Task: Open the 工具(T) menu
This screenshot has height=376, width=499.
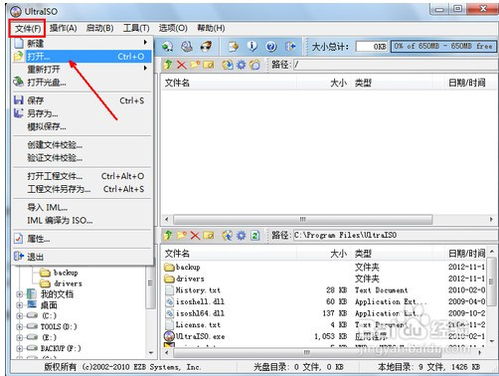Action: [136, 28]
